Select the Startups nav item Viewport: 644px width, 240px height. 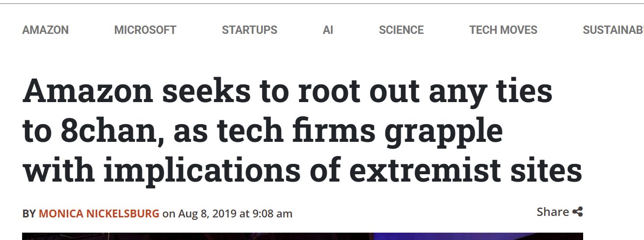(249, 30)
